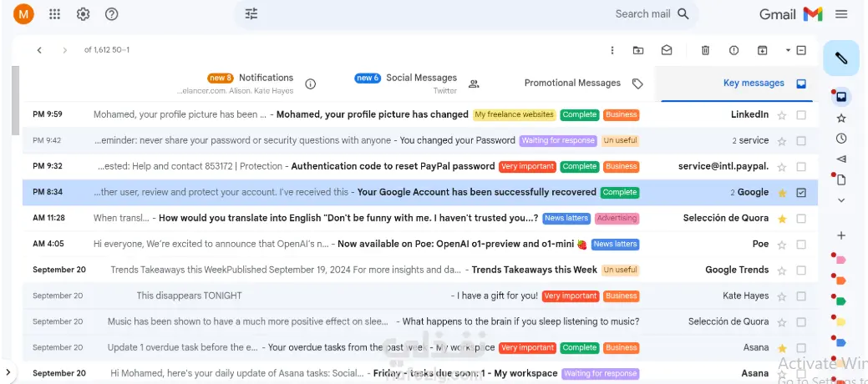Click the 'News latters' chip on Poe email
Viewport: 868px width, 384px height.
615,244
